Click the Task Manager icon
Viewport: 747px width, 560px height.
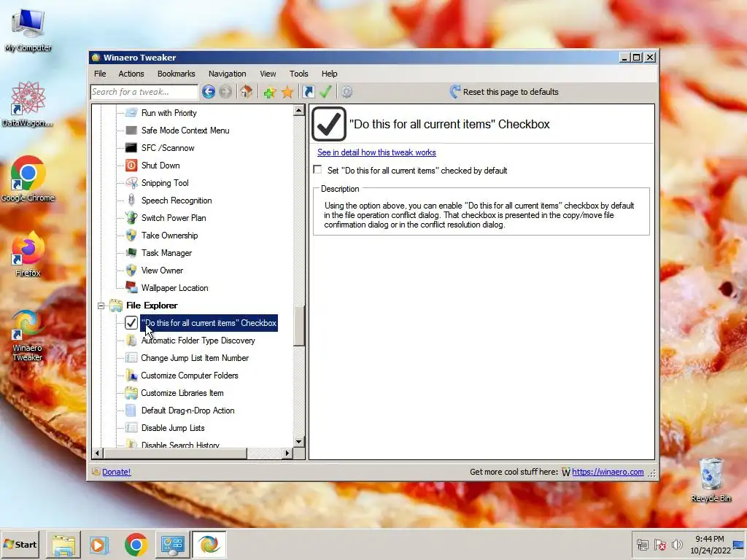click(131, 253)
